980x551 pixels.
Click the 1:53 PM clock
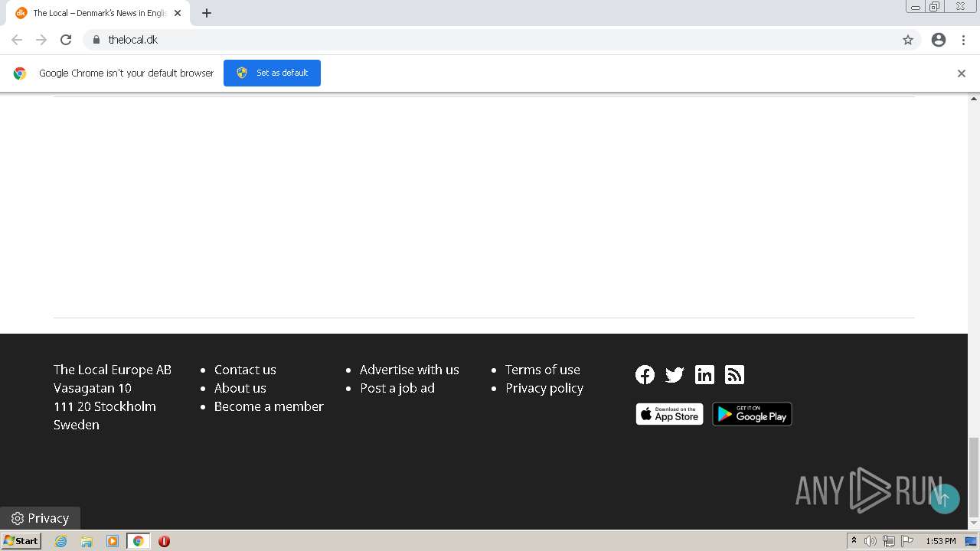coord(941,541)
